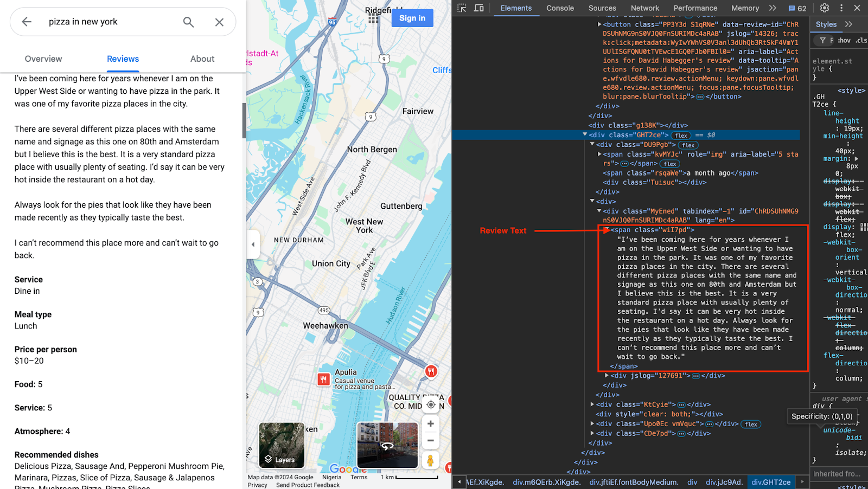Click the Sign in button
868x489 pixels.
[x=412, y=18]
